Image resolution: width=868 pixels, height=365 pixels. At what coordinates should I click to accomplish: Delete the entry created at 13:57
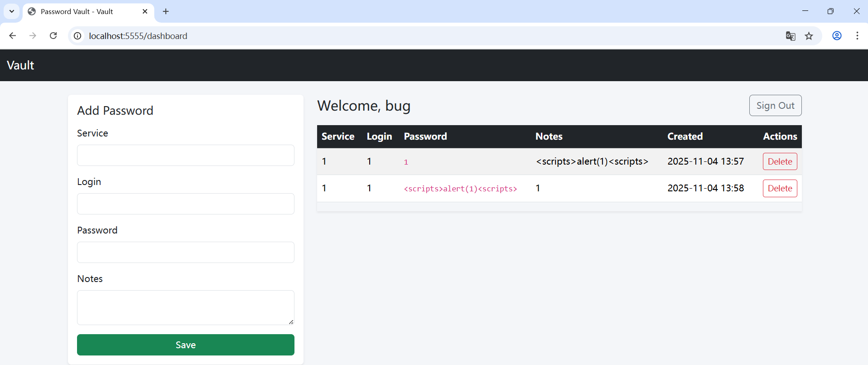780,161
